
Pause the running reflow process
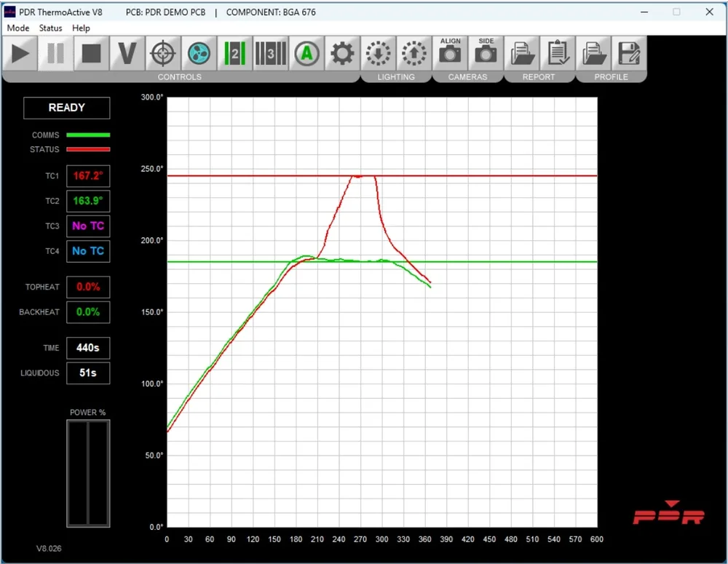click(56, 53)
